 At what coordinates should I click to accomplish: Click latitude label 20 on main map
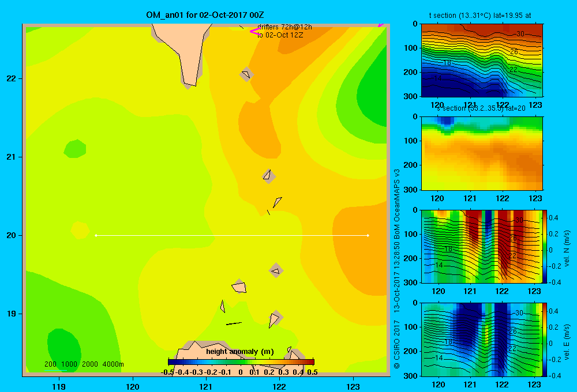(x=11, y=235)
